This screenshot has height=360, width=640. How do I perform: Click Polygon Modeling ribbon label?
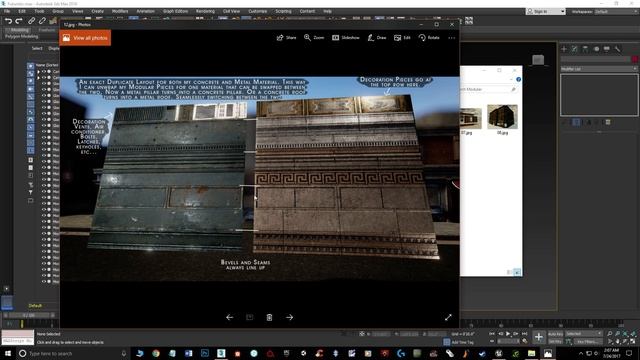[22, 36]
